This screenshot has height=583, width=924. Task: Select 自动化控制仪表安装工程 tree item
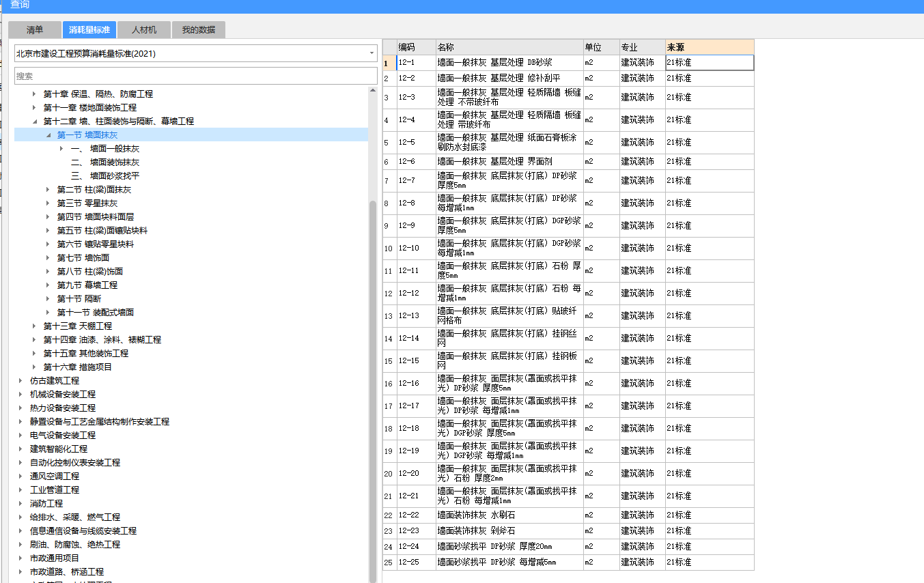click(x=75, y=463)
